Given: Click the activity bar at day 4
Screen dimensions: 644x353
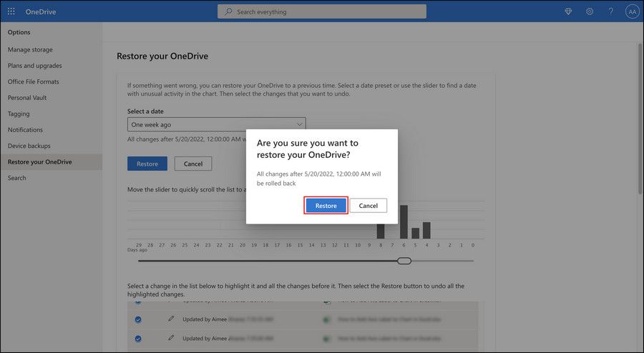Looking at the screenshot, I should pyautogui.click(x=426, y=230).
